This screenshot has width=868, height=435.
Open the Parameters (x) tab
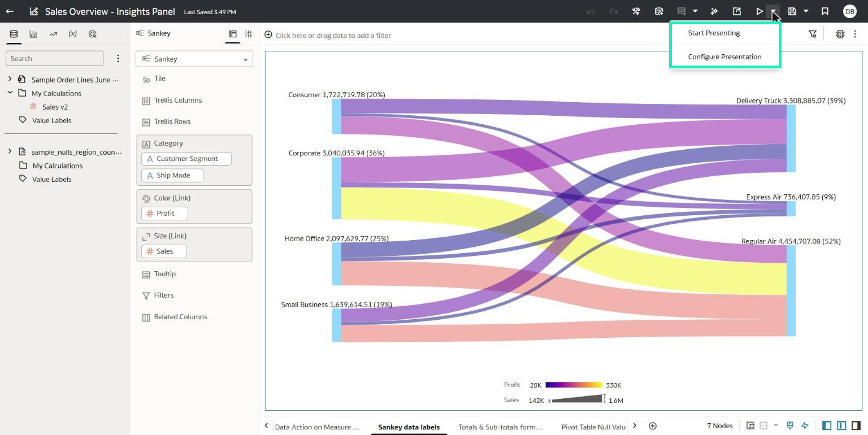pyautogui.click(x=73, y=34)
